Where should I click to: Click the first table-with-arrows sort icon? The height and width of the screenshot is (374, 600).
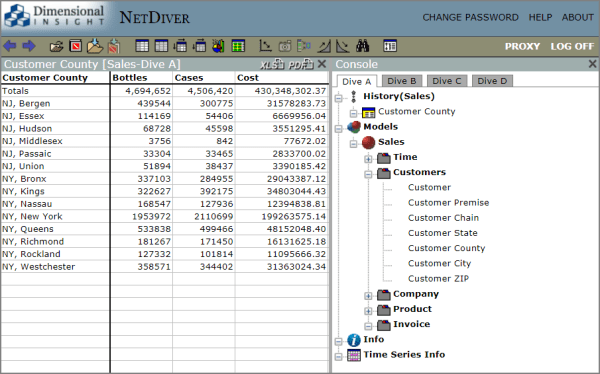180,46
